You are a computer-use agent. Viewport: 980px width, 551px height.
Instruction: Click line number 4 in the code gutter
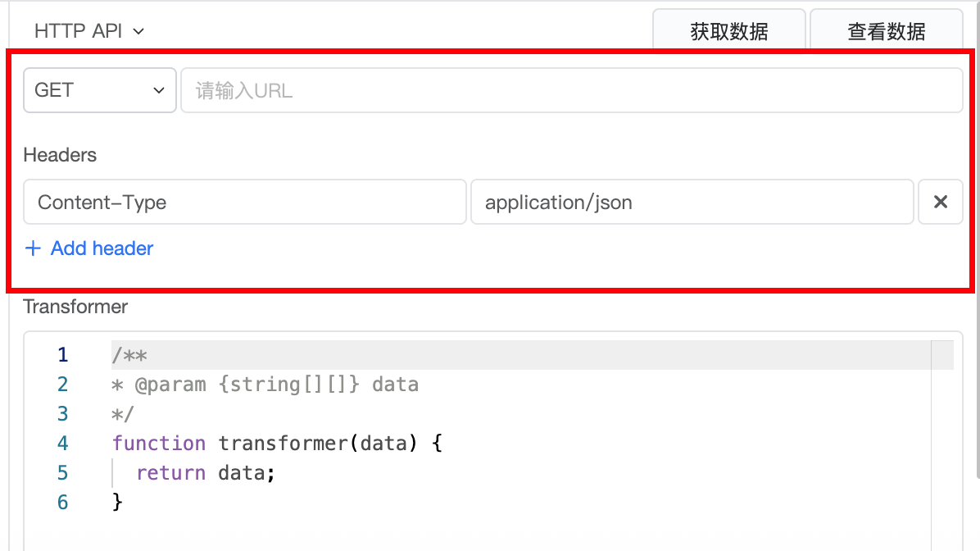pyautogui.click(x=63, y=444)
